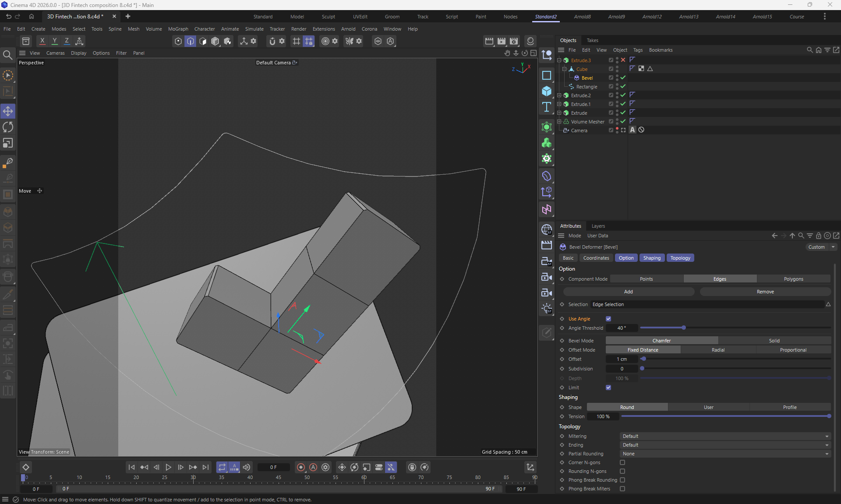Click the Record Active Objects button
Screen dimensions: 841x504
(x=301, y=467)
